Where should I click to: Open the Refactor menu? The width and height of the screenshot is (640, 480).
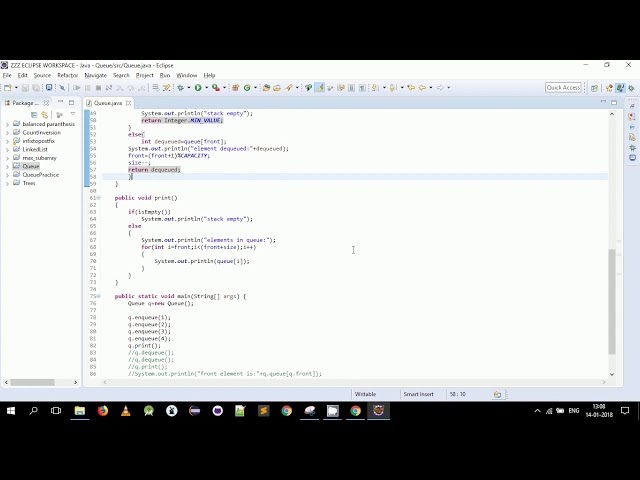pyautogui.click(x=67, y=75)
